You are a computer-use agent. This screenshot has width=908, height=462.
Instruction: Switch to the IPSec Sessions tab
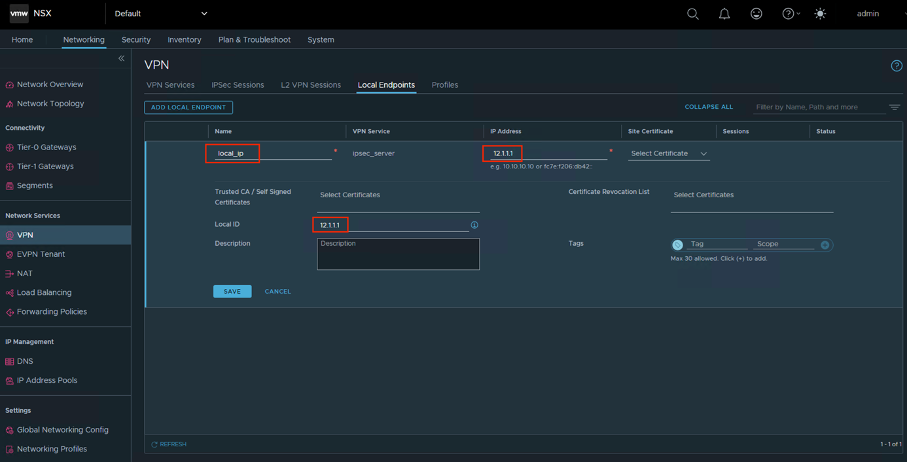pos(237,85)
